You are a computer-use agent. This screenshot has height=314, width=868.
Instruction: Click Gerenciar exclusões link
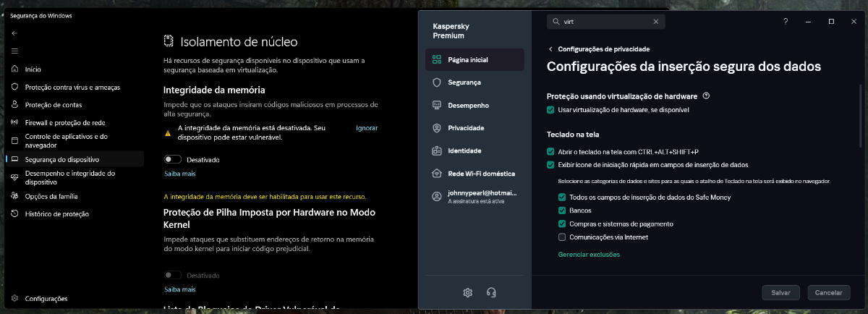tap(589, 255)
